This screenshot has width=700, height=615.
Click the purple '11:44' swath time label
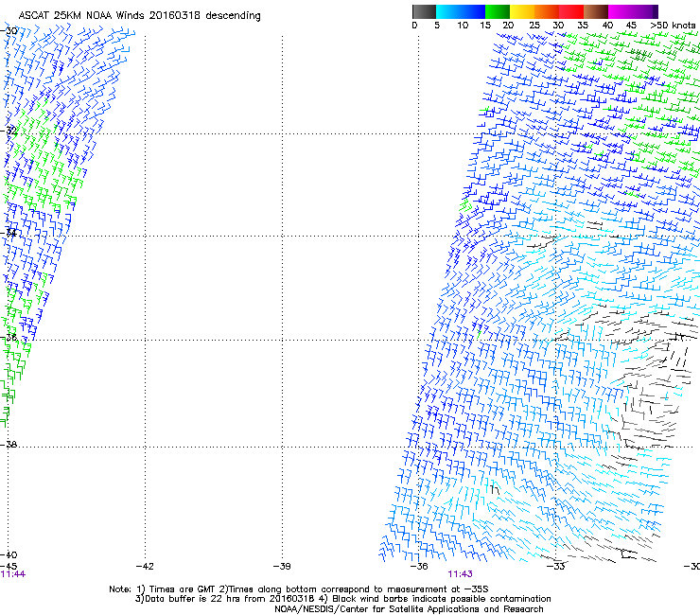13,574
